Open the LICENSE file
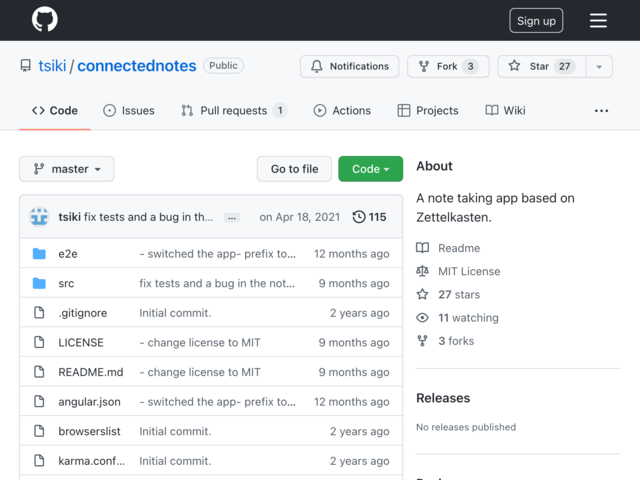Screen dimensions: 640x480 click(x=81, y=342)
